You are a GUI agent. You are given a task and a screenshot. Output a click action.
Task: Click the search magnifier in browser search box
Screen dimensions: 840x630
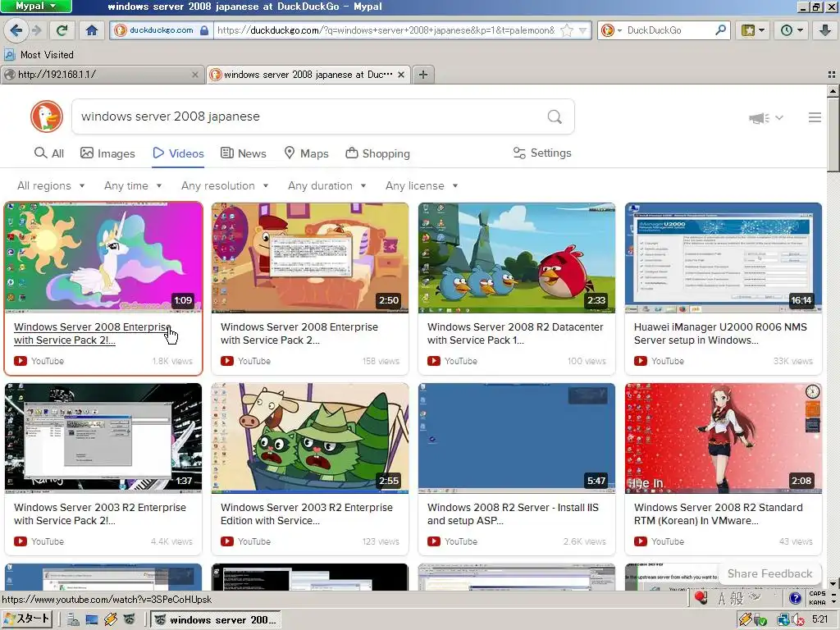pyautogui.click(x=720, y=30)
